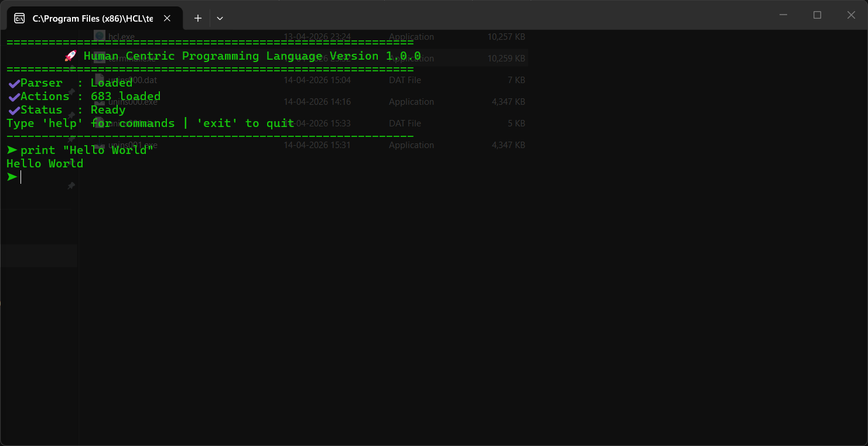Open a new terminal tab with plus button
The height and width of the screenshot is (446, 868).
click(x=197, y=18)
